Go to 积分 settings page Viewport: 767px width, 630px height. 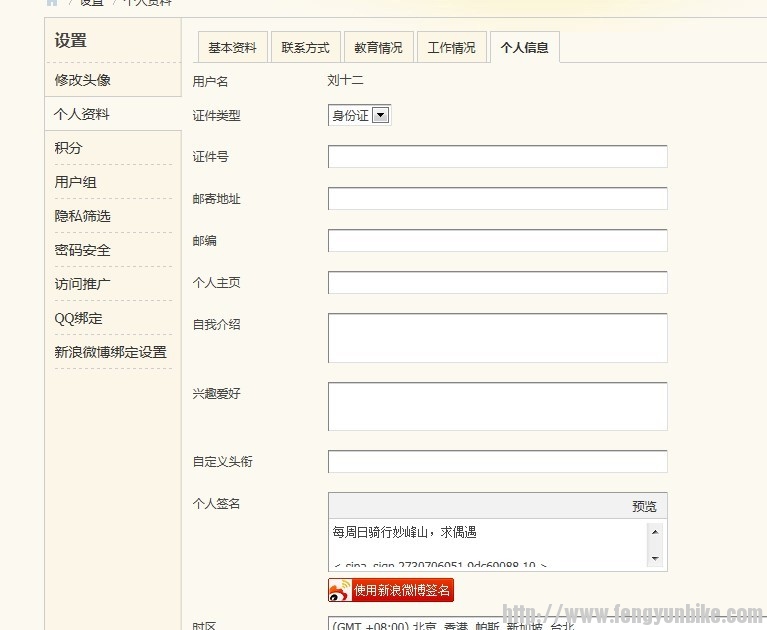pos(69,148)
